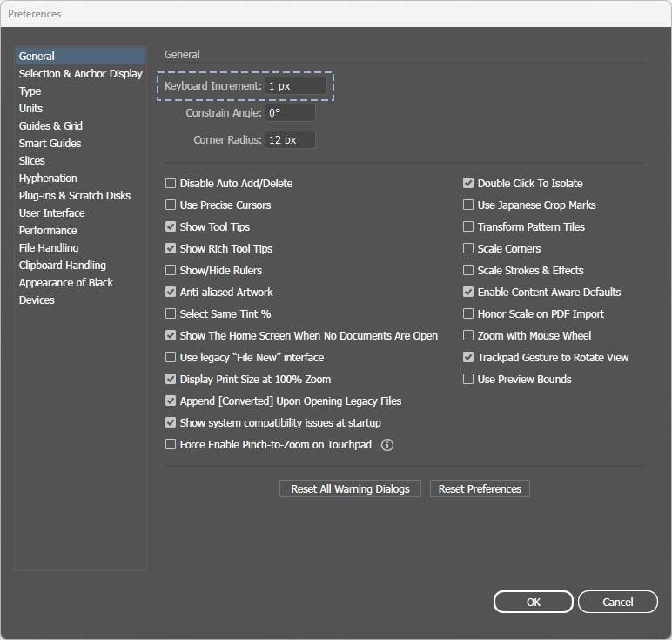Image resolution: width=672 pixels, height=640 pixels.
Task: Click the Keyboard Increment field
Action: click(296, 86)
